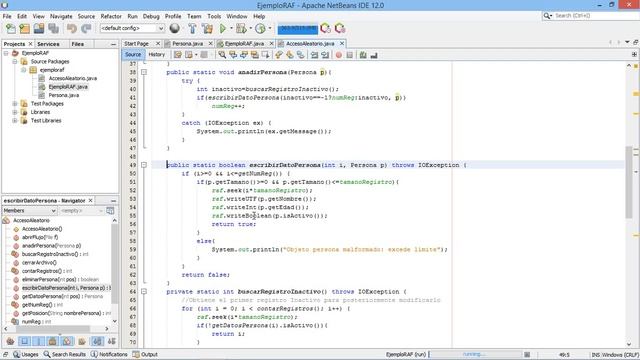
Task: Click the Debug Project toolbar icon
Action: [241, 29]
